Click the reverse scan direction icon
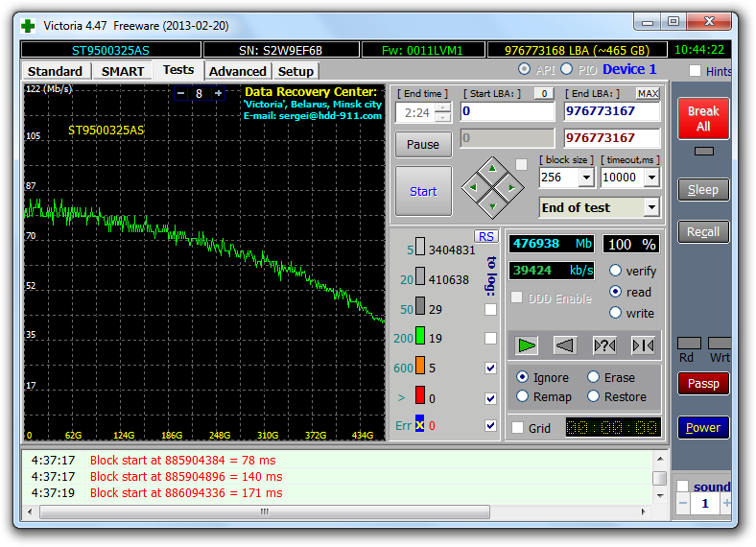This screenshot has height=547, width=756. [x=565, y=345]
